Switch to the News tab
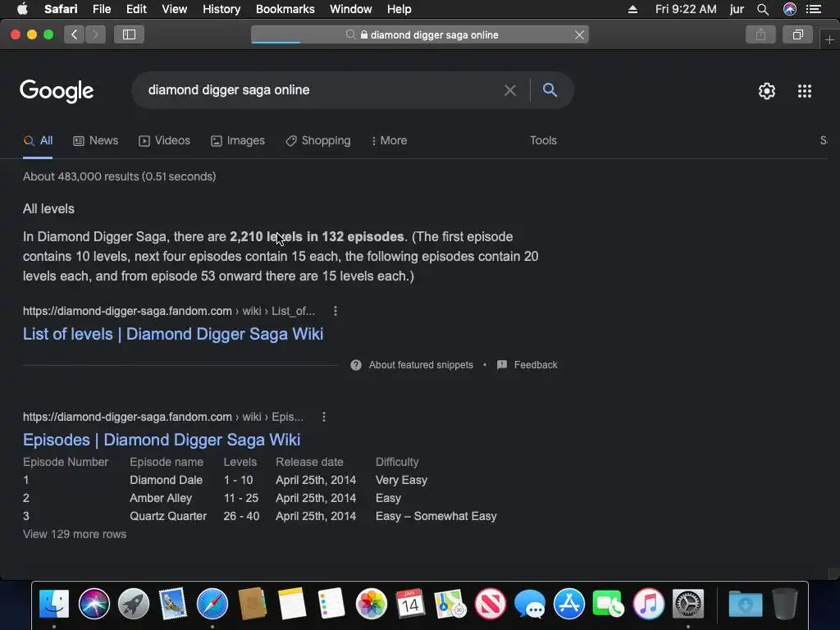Screen dimensions: 840x630 point(95,140)
